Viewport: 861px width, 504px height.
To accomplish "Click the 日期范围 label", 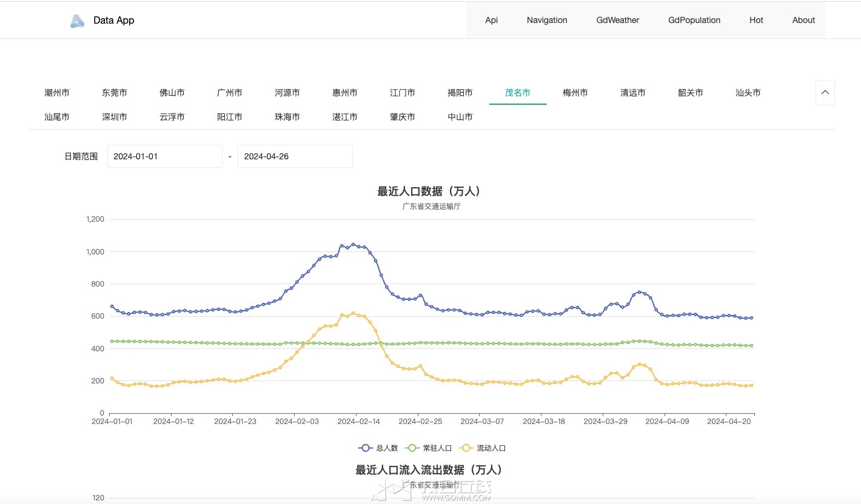I will (x=81, y=156).
